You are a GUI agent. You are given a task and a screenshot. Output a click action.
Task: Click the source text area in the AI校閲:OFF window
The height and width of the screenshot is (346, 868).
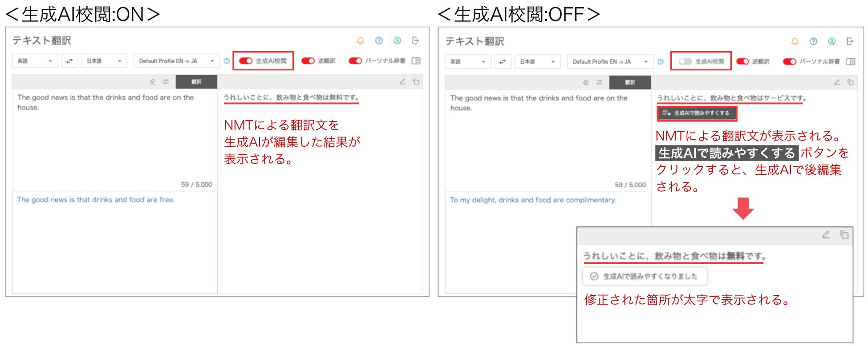[x=548, y=140]
